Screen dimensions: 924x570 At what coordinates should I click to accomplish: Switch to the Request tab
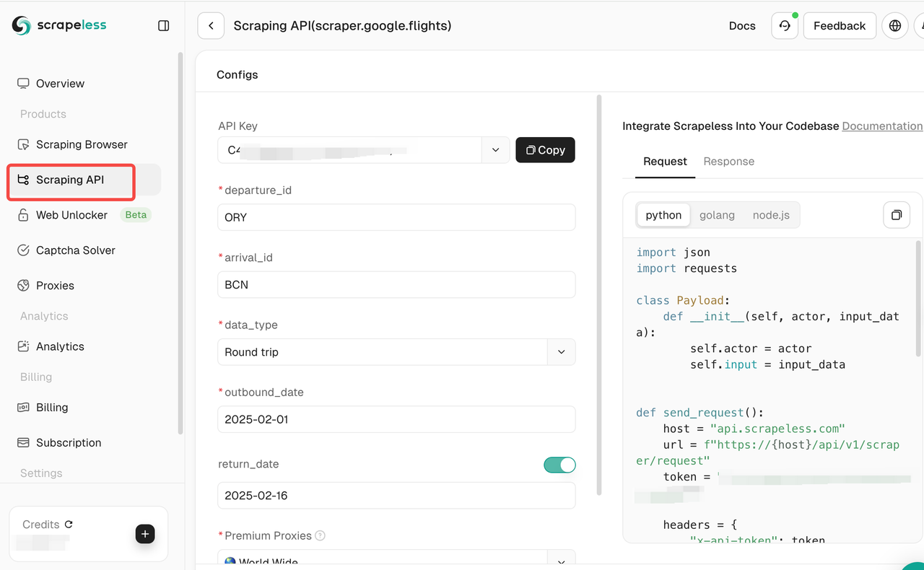tap(665, 162)
